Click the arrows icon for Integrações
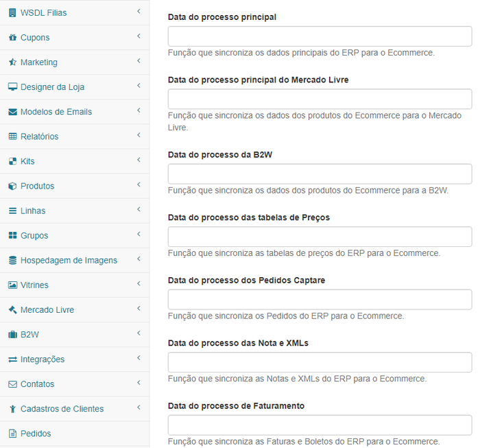Screen dimensions: 480x448 (12, 359)
